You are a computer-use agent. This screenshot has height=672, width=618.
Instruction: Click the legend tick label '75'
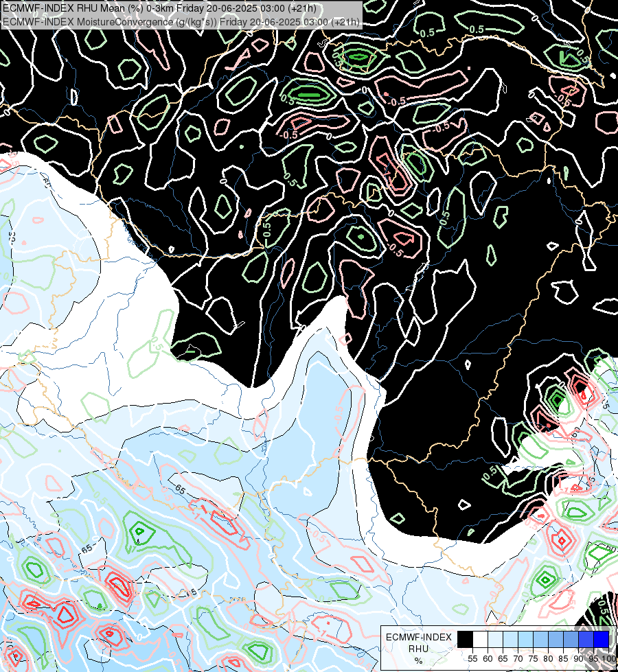pos(533,659)
